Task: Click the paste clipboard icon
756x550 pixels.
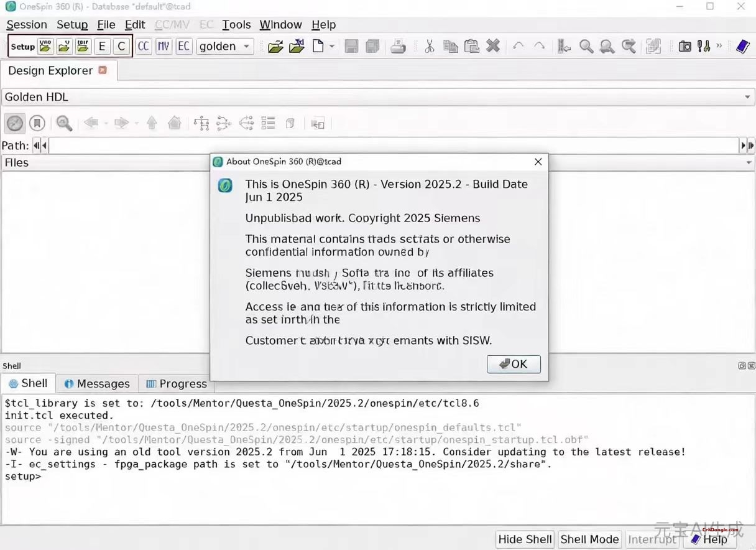Action: coord(472,46)
